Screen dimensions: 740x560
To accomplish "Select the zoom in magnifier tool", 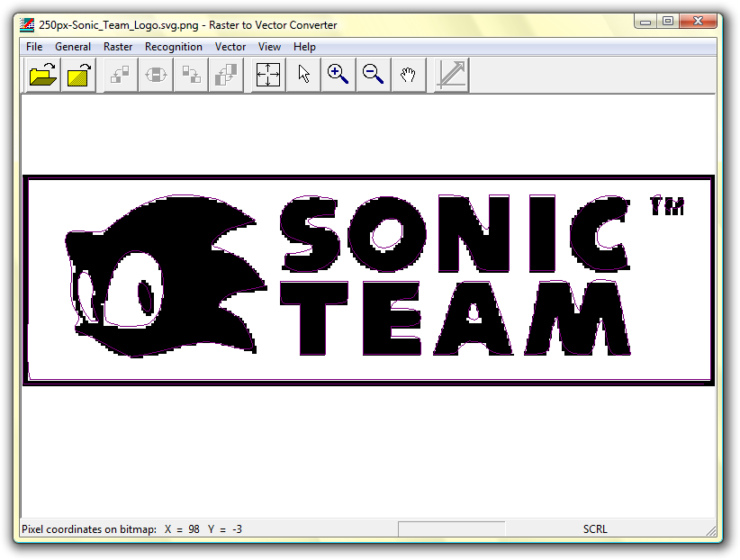I will (x=338, y=75).
